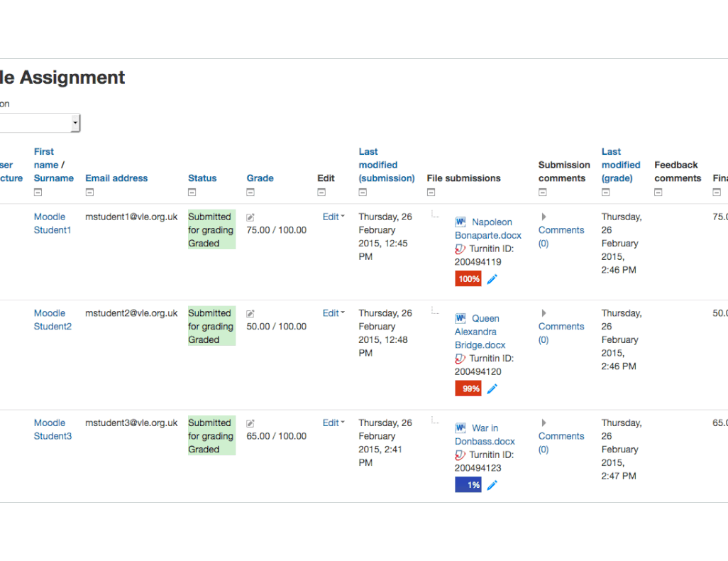Click blue pencil beside the 99% similarity badge
Viewport: 728px width, 561px height.
[492, 388]
